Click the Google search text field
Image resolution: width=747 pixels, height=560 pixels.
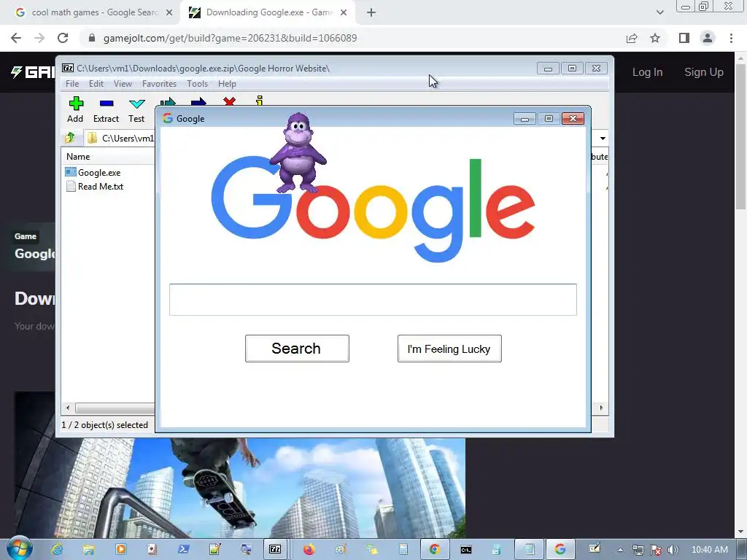click(x=373, y=300)
